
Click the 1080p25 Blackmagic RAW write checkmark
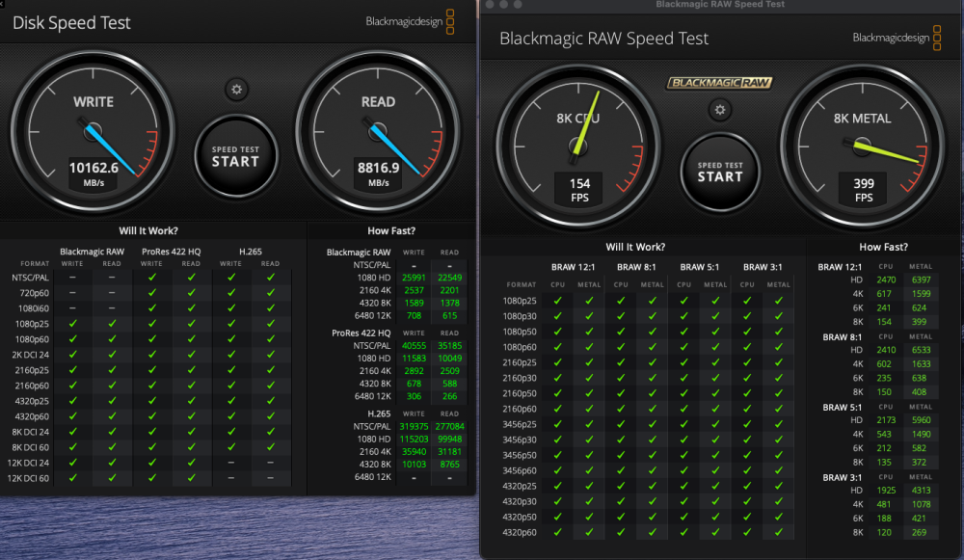[x=72, y=323]
